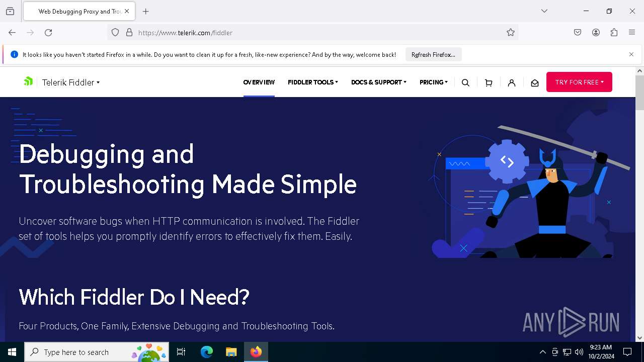Click the ninja hero illustration
Screen dimensions: 644x362
coord(531,192)
